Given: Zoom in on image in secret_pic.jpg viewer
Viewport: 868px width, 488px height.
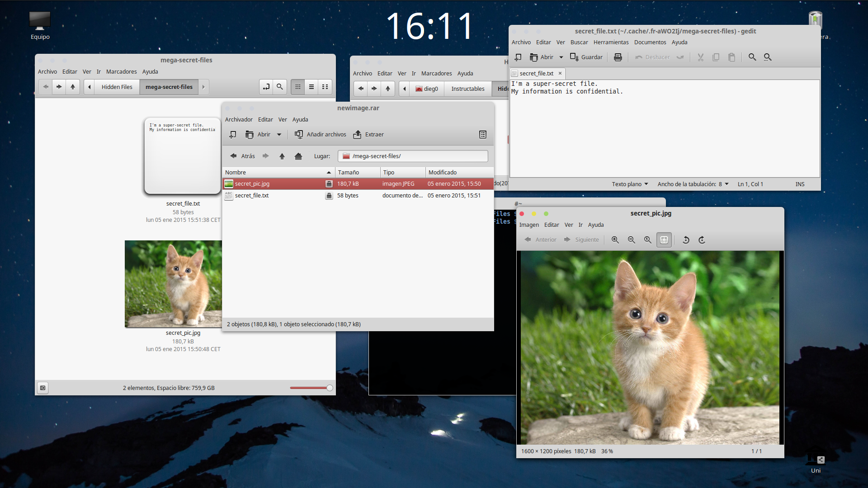Looking at the screenshot, I should (615, 239).
